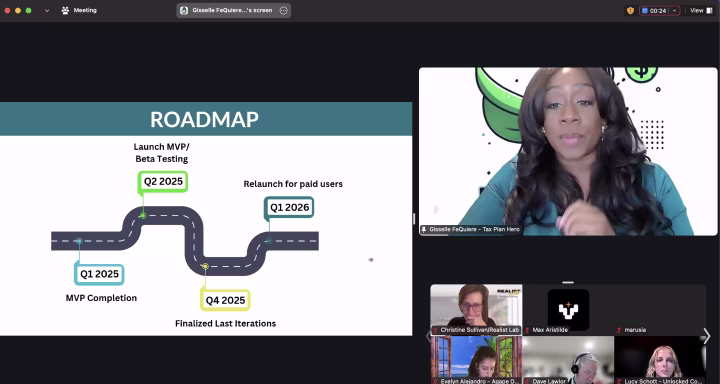
Task: Select Max Aristilde's participant tile
Action: click(x=568, y=310)
